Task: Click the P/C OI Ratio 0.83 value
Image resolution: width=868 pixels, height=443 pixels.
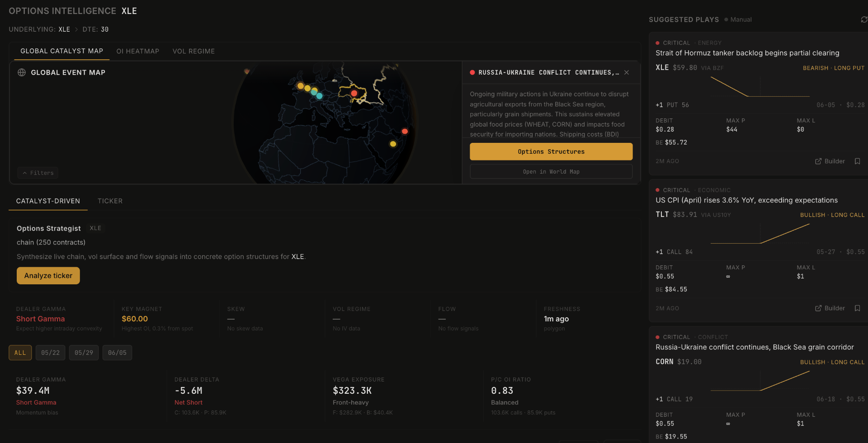Action: click(x=502, y=391)
